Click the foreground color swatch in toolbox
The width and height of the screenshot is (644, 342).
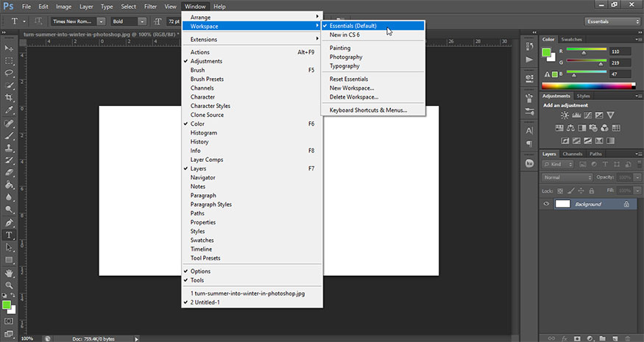point(6,305)
